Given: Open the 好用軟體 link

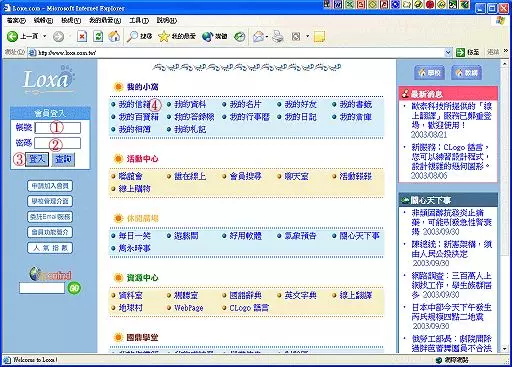Looking at the screenshot, I should pos(246,236).
